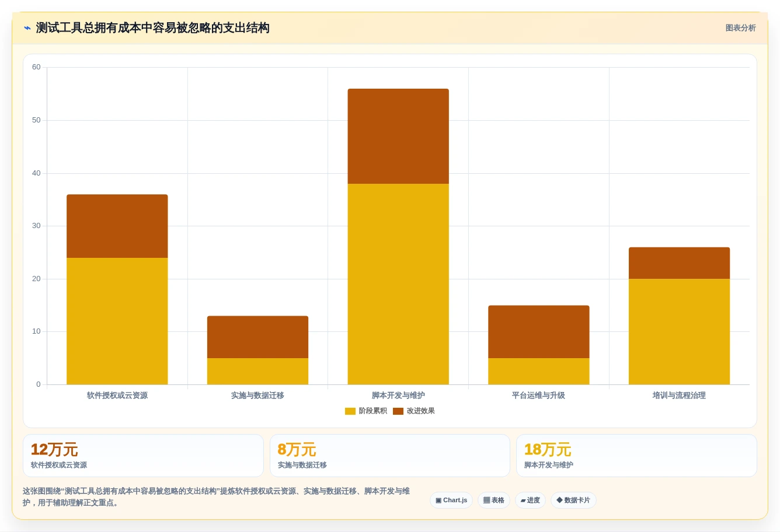Click the brown bar segment for 脚本开发与维护

pos(398,136)
